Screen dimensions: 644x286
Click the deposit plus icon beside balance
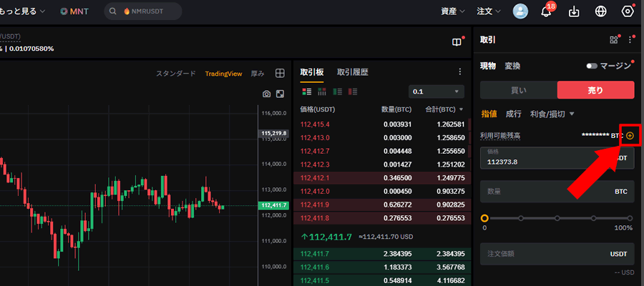[x=630, y=135]
